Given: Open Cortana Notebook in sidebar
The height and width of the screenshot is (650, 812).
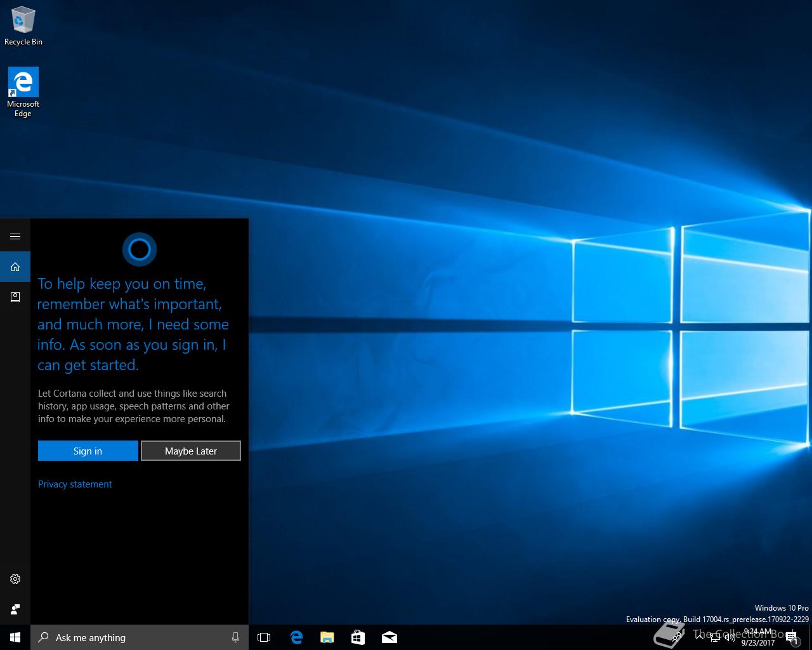Looking at the screenshot, I should click(15, 297).
